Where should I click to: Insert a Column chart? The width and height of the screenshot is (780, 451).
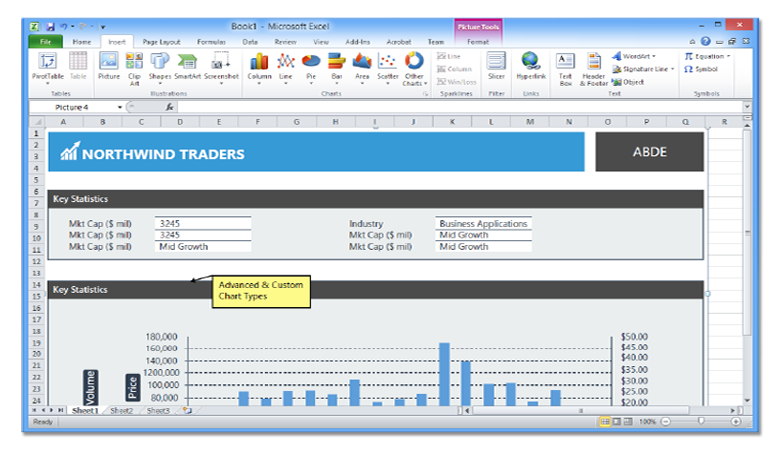[x=259, y=67]
